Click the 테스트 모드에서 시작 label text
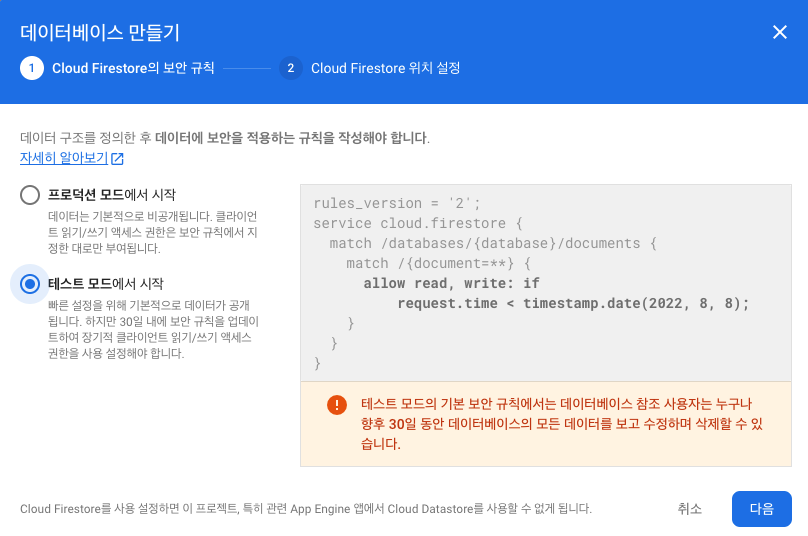 click(106, 283)
